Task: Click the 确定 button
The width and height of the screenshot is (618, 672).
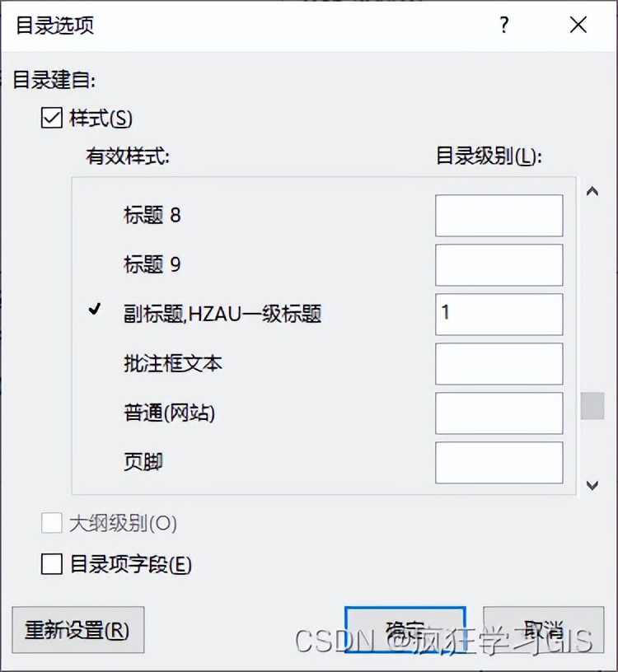Action: 405,628
